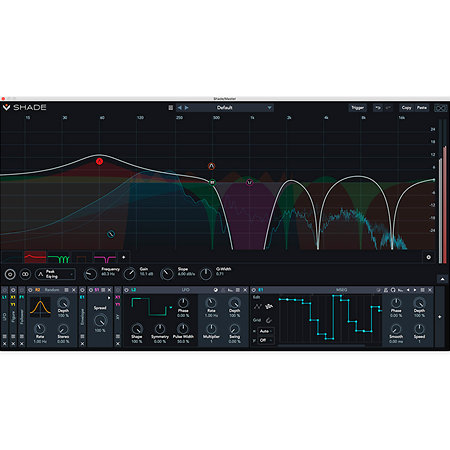
Task: Toggle power of the MSEG E1 modulator
Action: coord(254,290)
